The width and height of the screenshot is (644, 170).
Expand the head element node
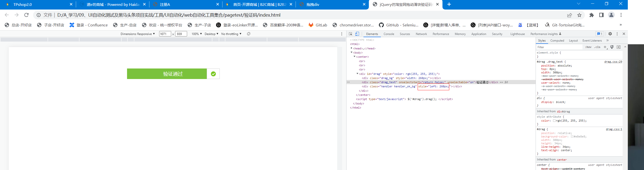351,48
